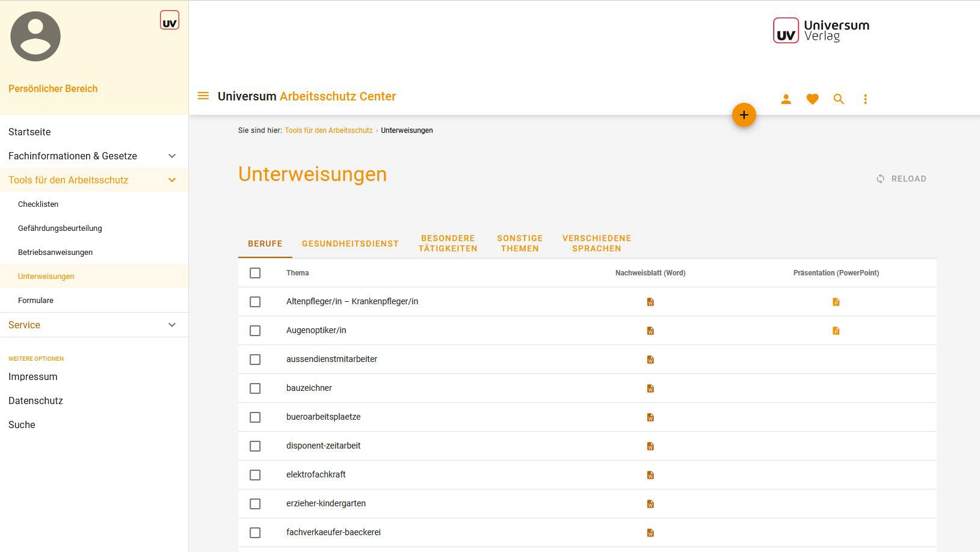Switch to the Besondere Tätigkeiten tab
Screen dimensions: 980x552
448,244
